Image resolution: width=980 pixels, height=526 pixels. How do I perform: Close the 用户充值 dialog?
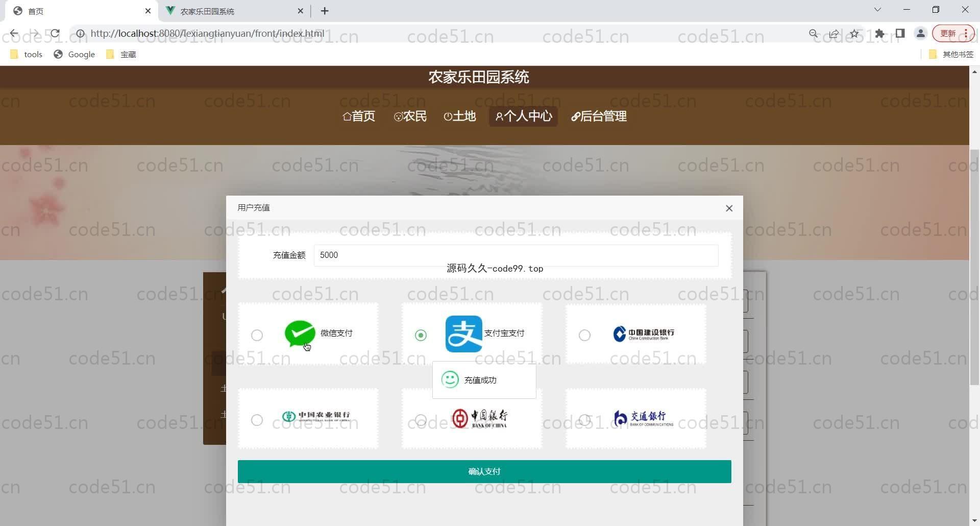(729, 208)
